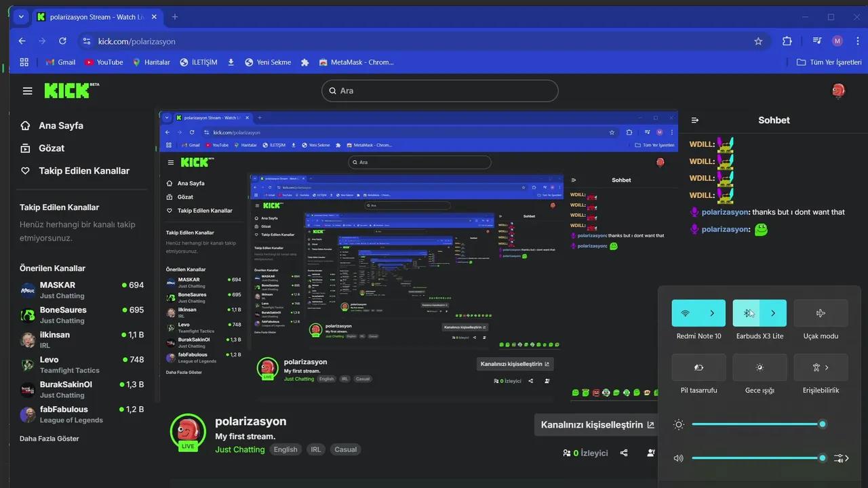868x488 pixels.
Task: Open Yeni Sekme bookmark
Action: pyautogui.click(x=268, y=62)
